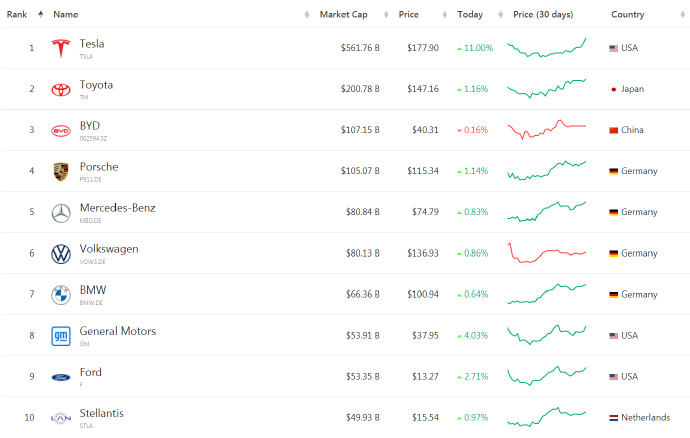Click the USA flag in Ford row
690x438 pixels.
613,377
